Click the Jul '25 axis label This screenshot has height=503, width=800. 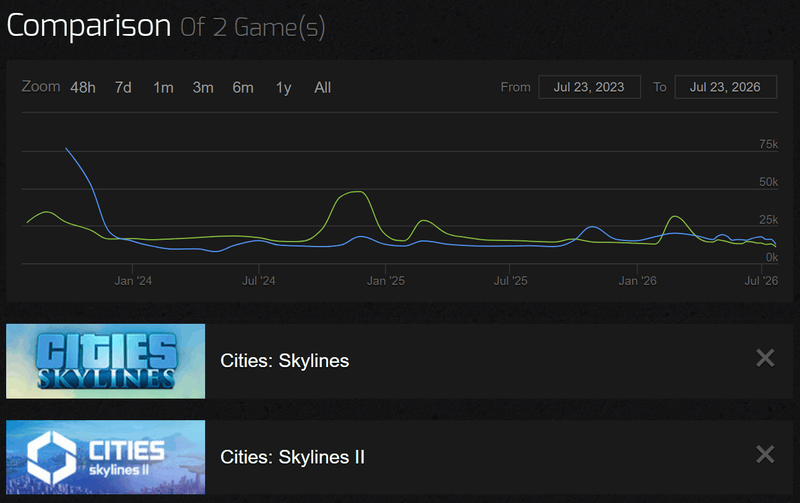click(x=511, y=281)
